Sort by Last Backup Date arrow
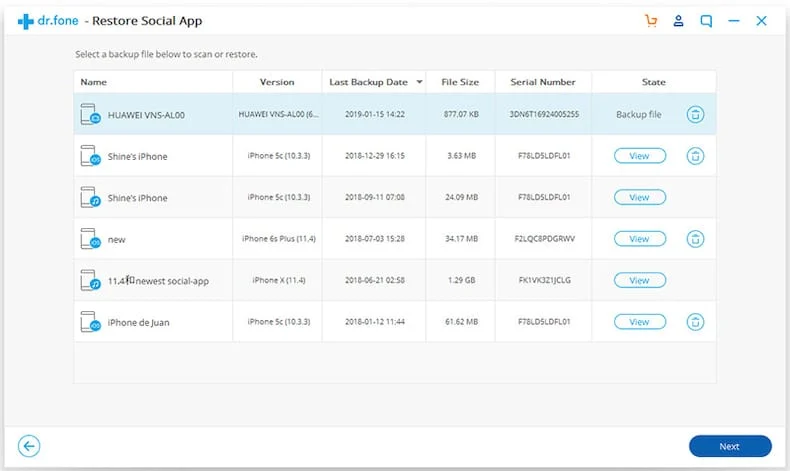 [419, 82]
